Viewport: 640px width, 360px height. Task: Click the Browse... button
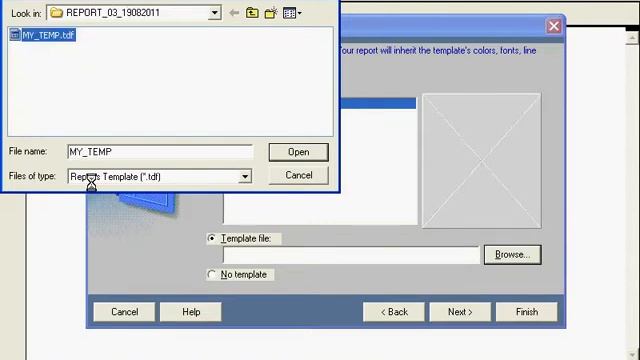tap(513, 255)
